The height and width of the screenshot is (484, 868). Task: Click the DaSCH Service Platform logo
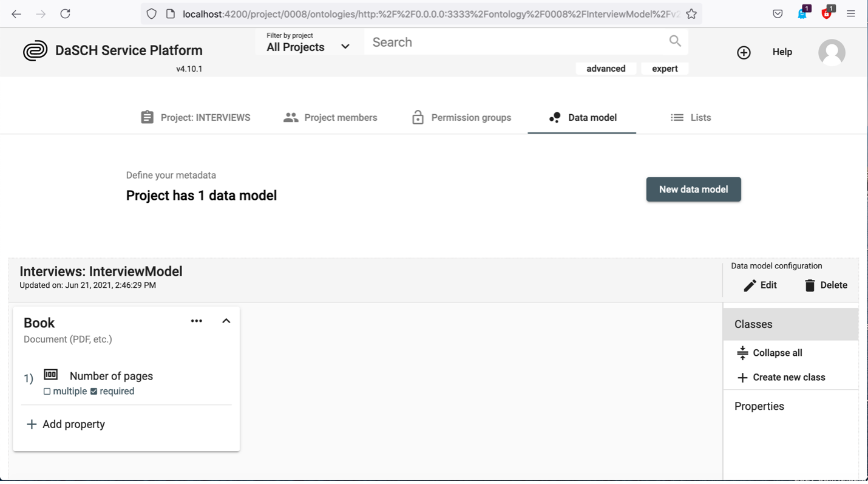point(35,50)
